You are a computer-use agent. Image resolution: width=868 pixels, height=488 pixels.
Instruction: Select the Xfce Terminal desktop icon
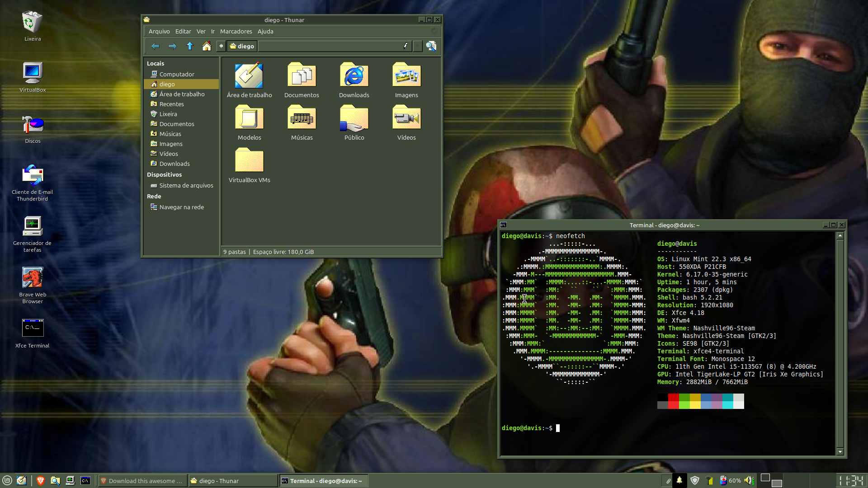click(x=33, y=328)
